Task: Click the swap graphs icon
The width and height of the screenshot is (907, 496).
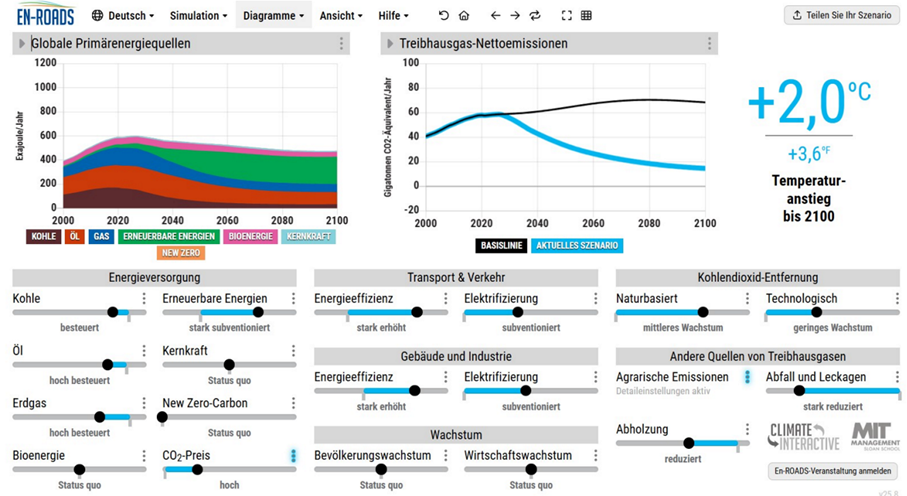Action: pyautogui.click(x=535, y=16)
